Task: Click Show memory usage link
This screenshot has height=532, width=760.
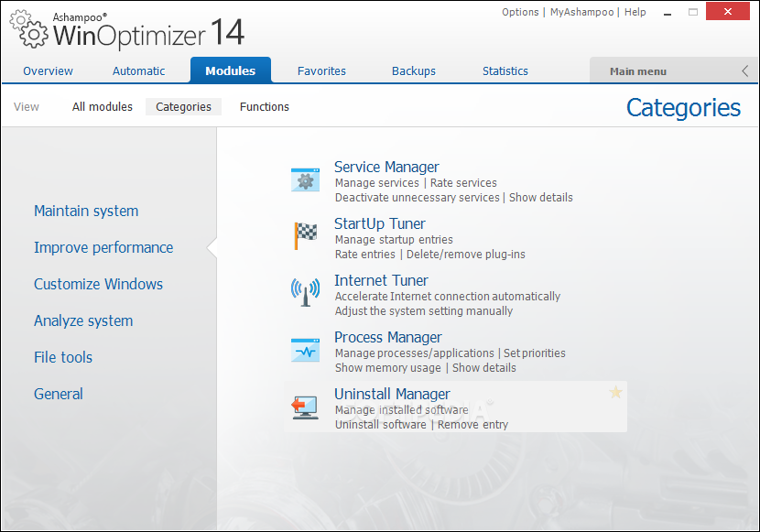Action: (387, 367)
